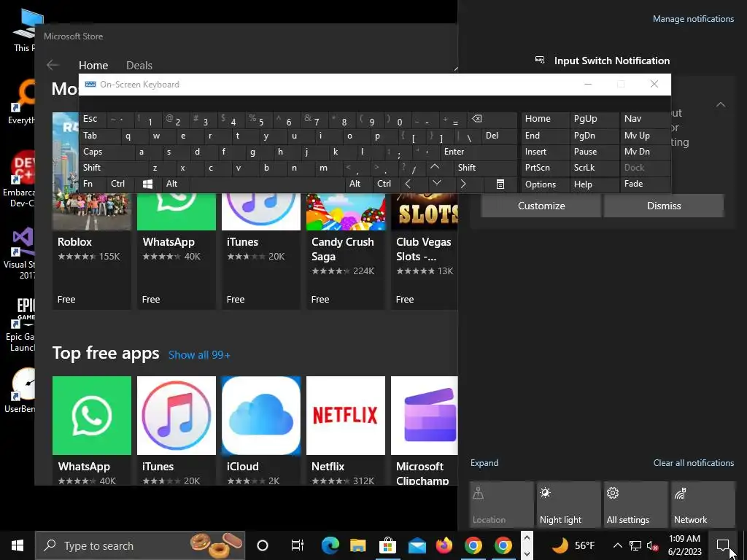
Task: Click weather 56°F widget on taskbar
Action: tap(573, 545)
